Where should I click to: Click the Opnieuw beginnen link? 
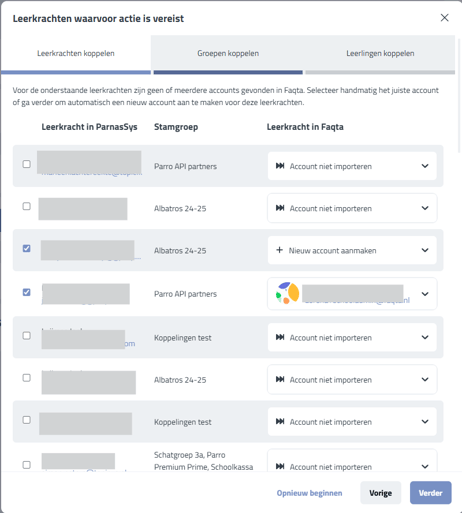(x=309, y=493)
